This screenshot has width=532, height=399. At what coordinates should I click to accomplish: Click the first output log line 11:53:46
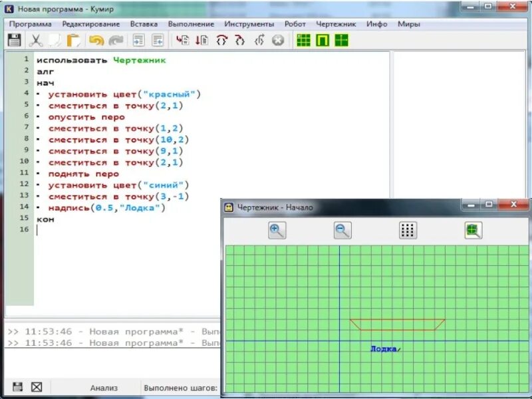coord(114,331)
